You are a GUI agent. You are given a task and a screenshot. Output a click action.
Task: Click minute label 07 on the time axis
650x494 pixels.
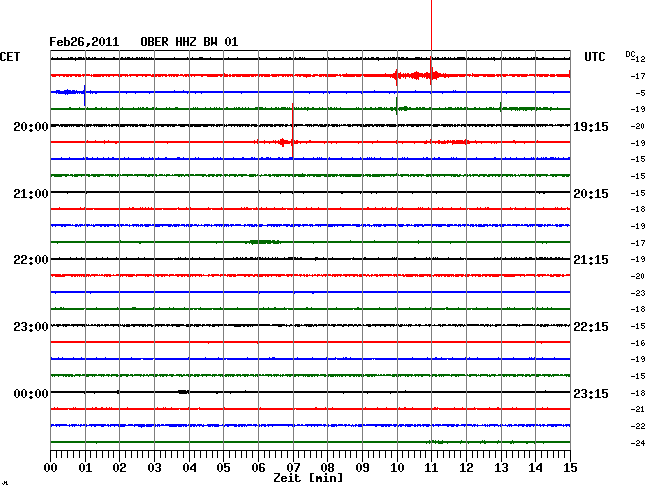pos(293,467)
